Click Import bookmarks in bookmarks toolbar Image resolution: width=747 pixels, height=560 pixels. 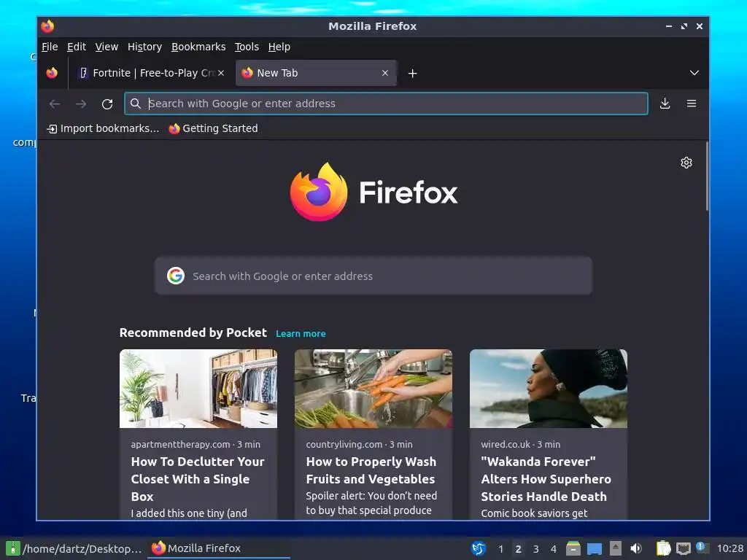103,128
